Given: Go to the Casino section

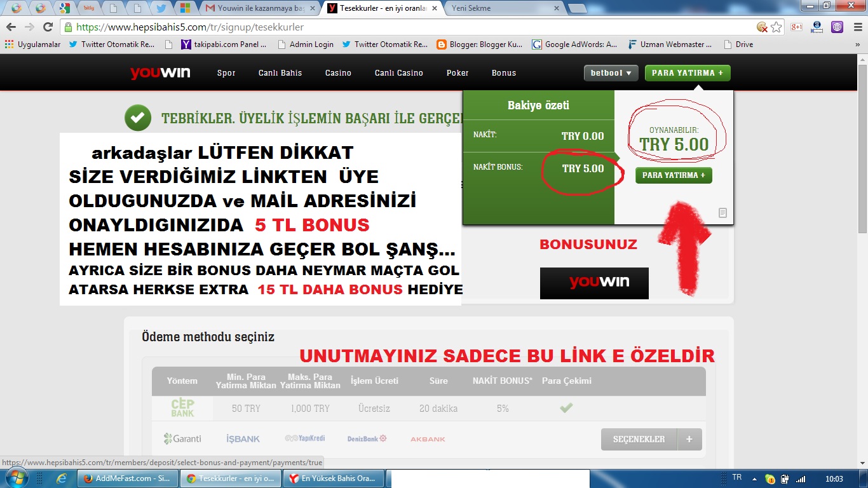Looking at the screenshot, I should click(338, 73).
